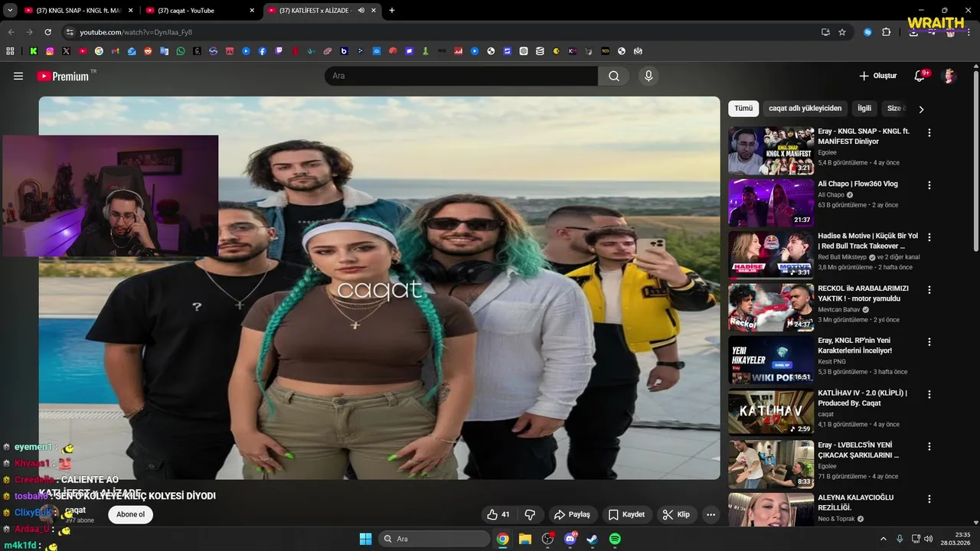
Task: Open Steam from the taskbar
Action: coord(593,539)
